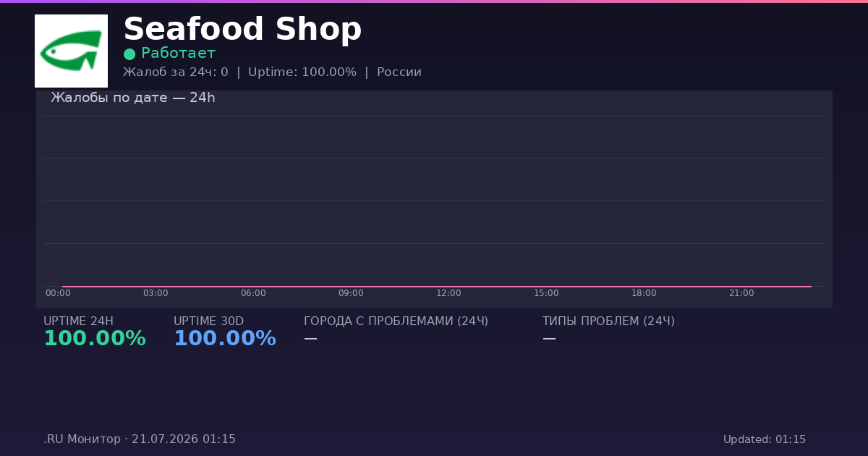Click the green status dot icon
868x456 pixels.
tap(129, 54)
